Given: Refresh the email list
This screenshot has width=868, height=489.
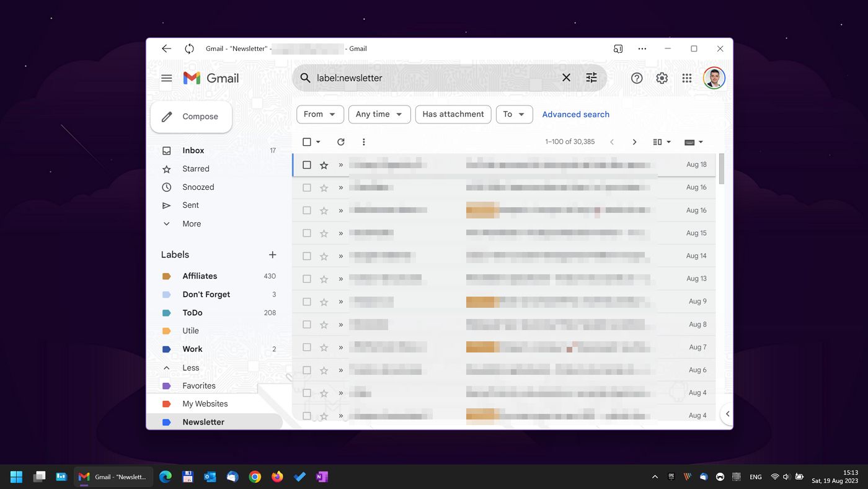Looking at the screenshot, I should tap(340, 141).
